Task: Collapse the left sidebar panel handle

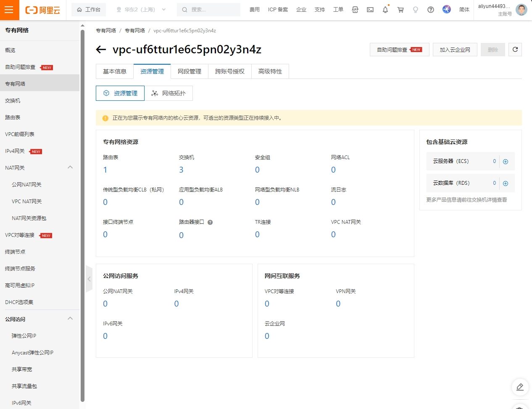Action: pos(89,279)
